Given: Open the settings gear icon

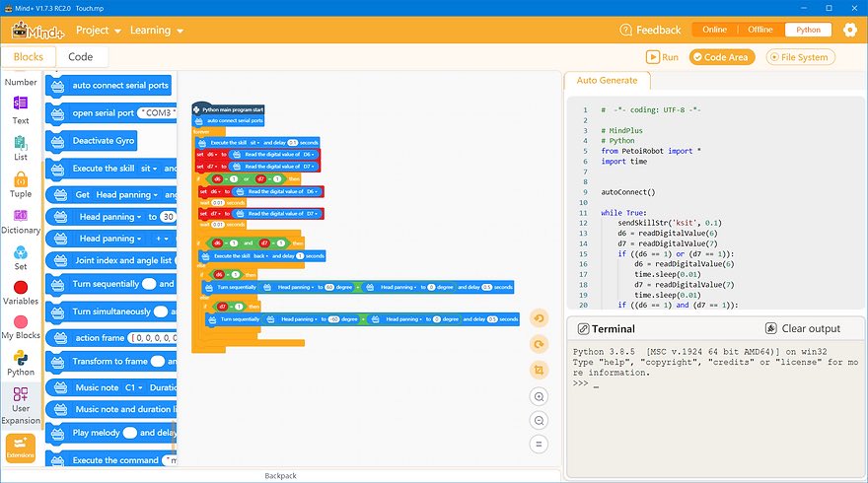Looking at the screenshot, I should point(849,30).
